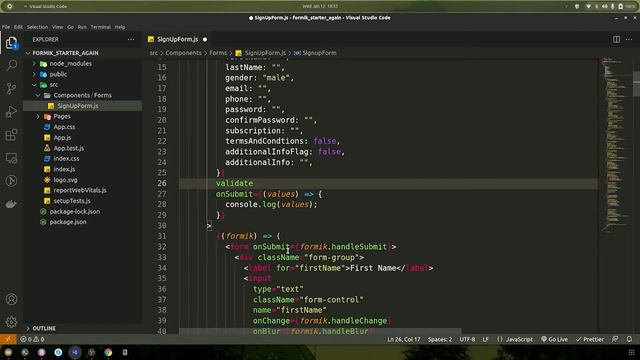The height and width of the screenshot is (360, 640).
Task: Click the notifications bell in status bar
Action: [629, 339]
